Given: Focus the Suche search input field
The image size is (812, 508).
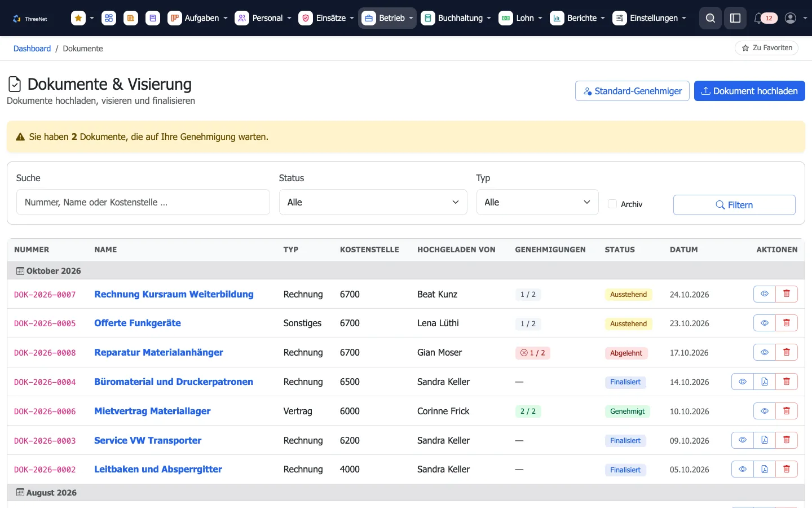Looking at the screenshot, I should pyautogui.click(x=143, y=202).
